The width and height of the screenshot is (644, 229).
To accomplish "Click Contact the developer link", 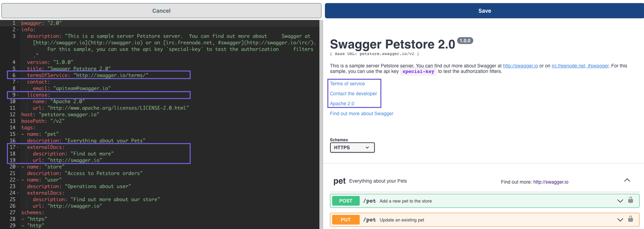I will point(353,94).
